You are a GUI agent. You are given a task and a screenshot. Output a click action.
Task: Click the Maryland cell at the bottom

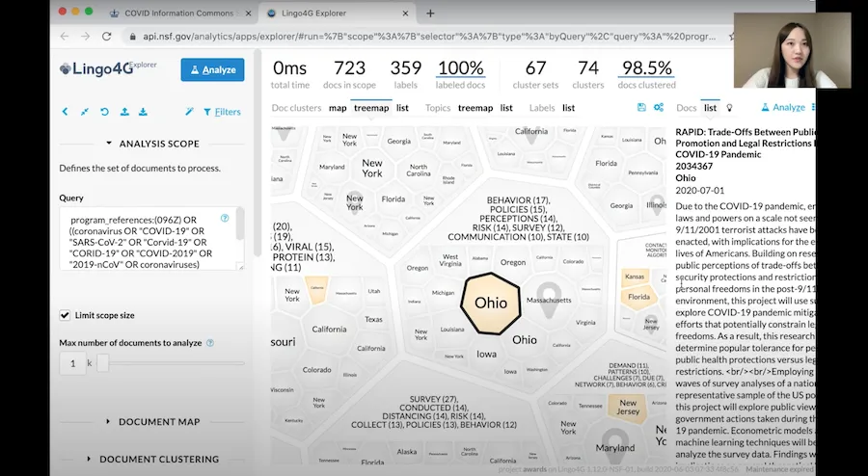[x=615, y=447]
